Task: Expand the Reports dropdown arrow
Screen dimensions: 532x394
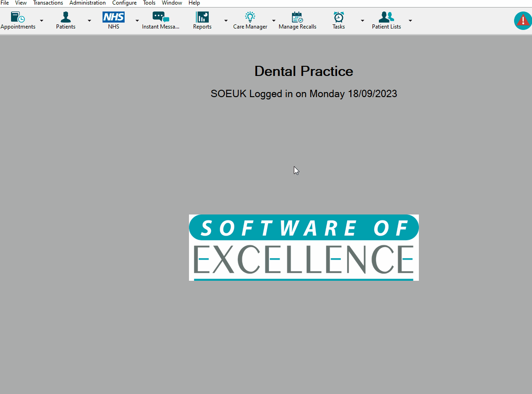Action: 226,20
